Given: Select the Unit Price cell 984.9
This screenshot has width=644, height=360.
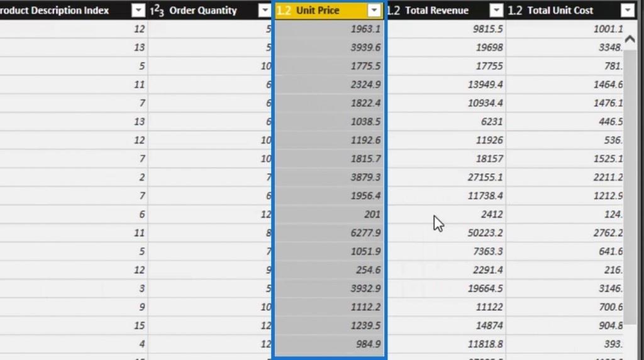Looking at the screenshot, I should coord(329,344).
